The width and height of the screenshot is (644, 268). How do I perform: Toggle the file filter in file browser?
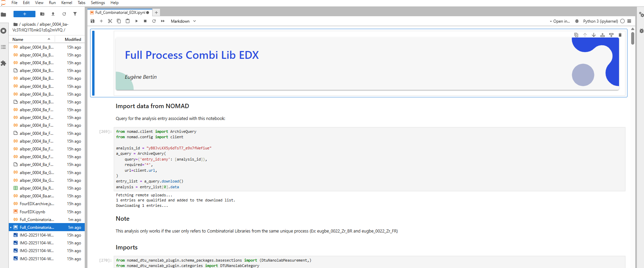click(x=75, y=14)
